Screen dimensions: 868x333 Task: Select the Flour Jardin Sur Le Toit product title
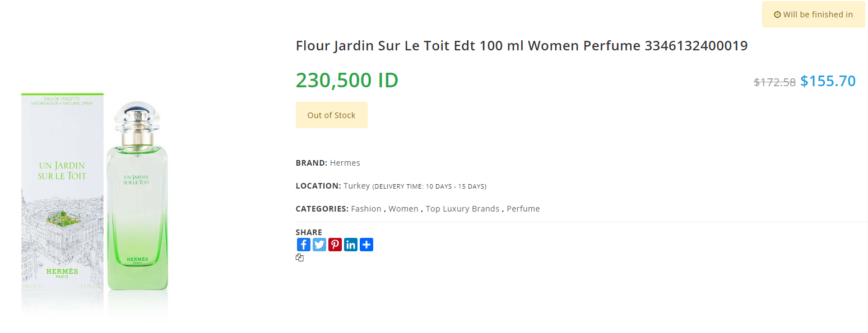coord(522,45)
